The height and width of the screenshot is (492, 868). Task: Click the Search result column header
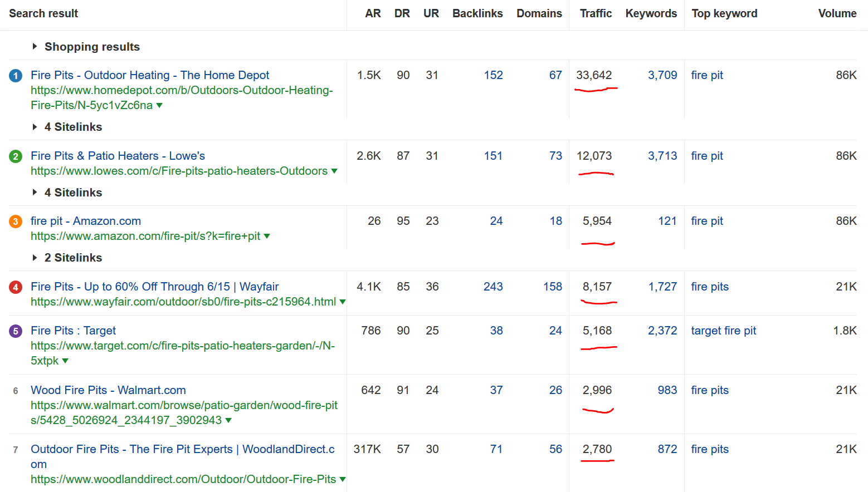43,13
